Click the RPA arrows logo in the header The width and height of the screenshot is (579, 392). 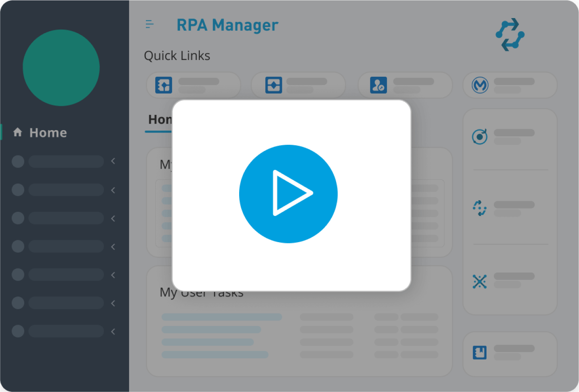pyautogui.click(x=510, y=34)
